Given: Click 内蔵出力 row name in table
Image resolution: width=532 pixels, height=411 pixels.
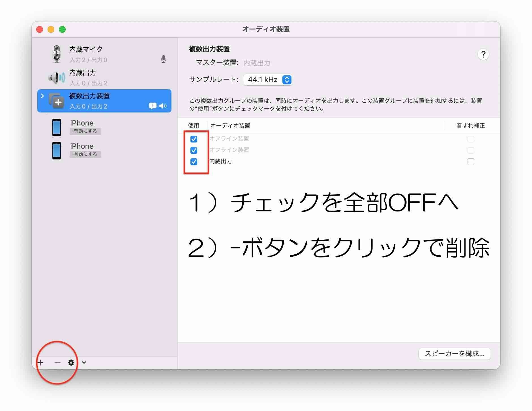Looking at the screenshot, I should coord(220,161).
